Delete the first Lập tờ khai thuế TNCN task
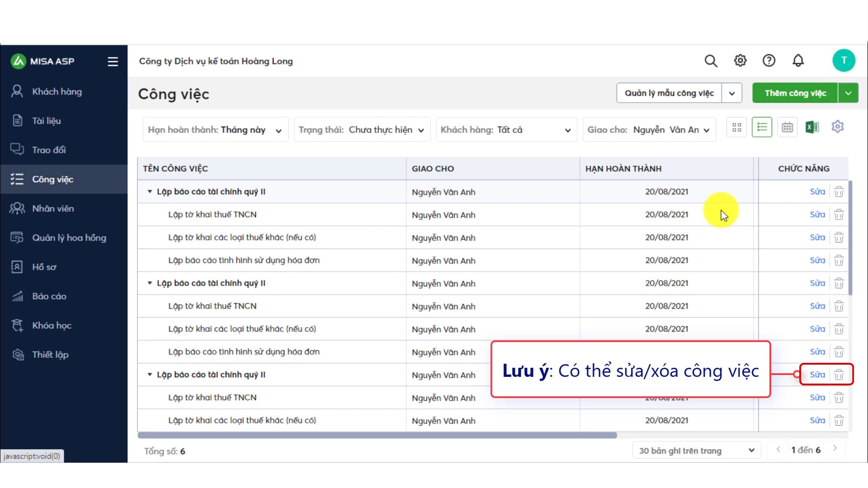 pyautogui.click(x=839, y=215)
